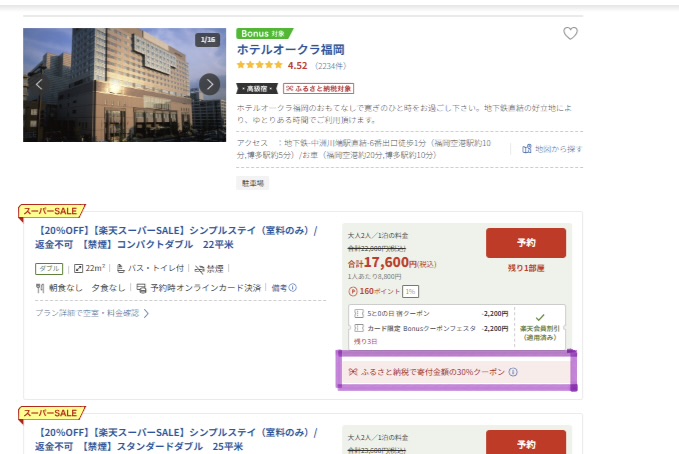Show previous hotel photo with left arrow
Viewport: 679px width, 454px height.
(x=40, y=84)
